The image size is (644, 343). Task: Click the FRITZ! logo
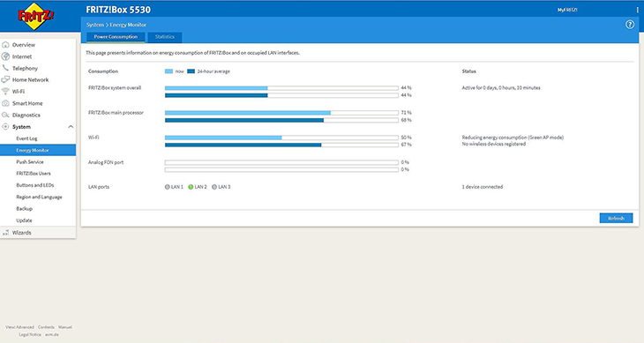(x=36, y=16)
